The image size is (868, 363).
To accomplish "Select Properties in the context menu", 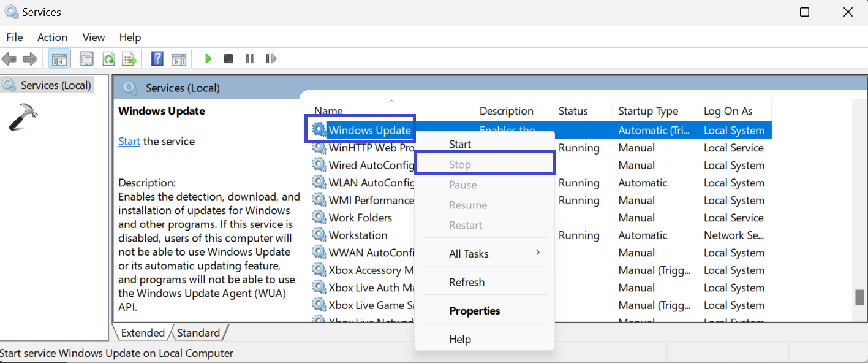I will point(475,311).
